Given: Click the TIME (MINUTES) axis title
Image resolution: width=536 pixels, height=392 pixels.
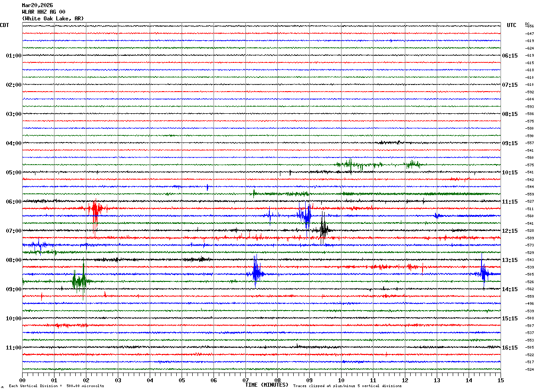Looking at the screenshot, I should click(267, 385).
